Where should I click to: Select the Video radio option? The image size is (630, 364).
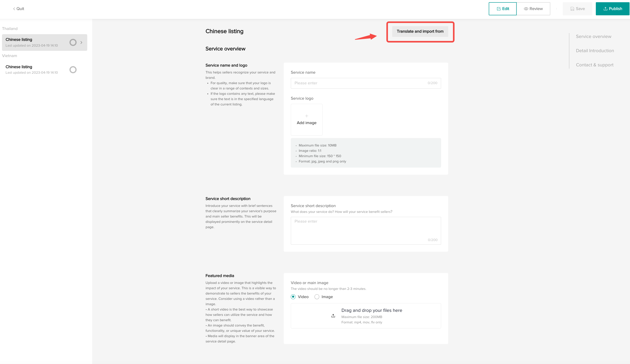click(293, 297)
